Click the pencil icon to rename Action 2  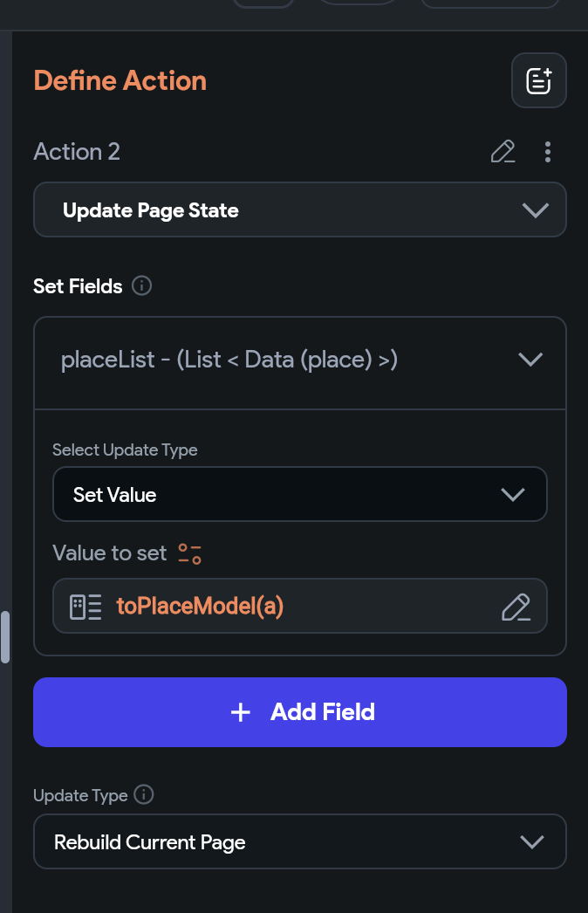pos(503,152)
